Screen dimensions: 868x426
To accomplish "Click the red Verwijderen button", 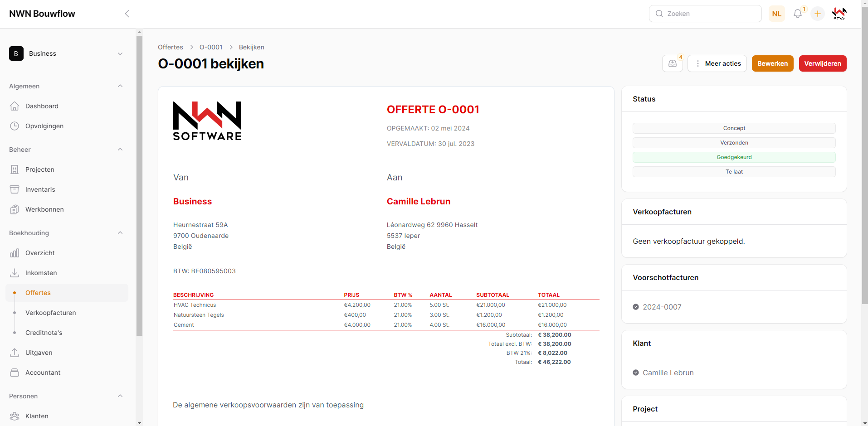I will point(822,63).
